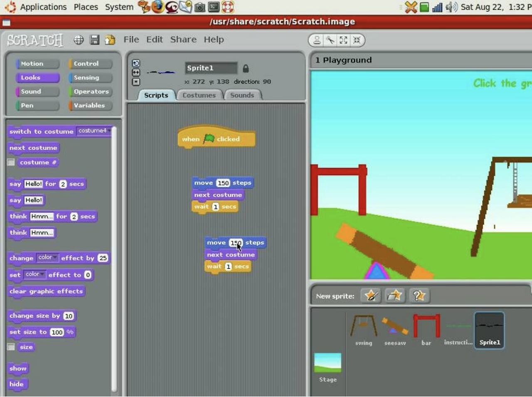
Task: Select the Delete scissors tool
Action: [x=330, y=40]
